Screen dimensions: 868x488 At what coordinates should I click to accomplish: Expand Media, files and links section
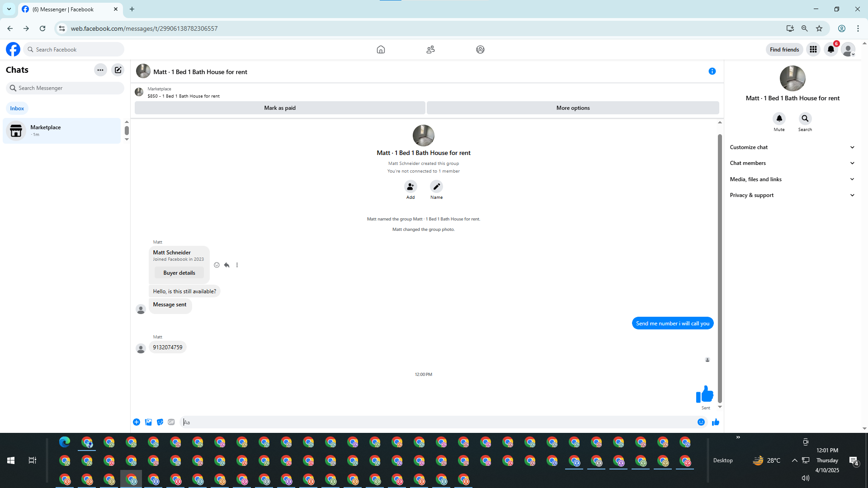coord(792,179)
